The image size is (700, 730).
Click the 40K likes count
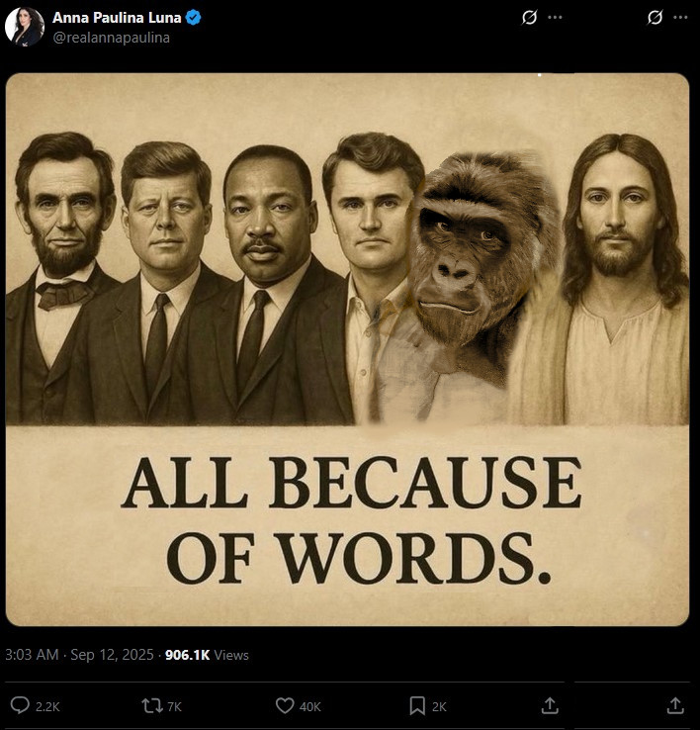(x=310, y=706)
